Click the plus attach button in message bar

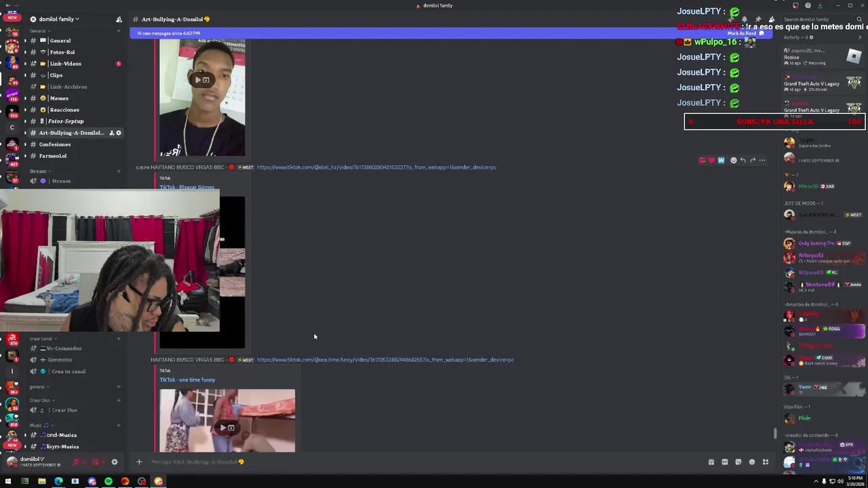pyautogui.click(x=139, y=462)
